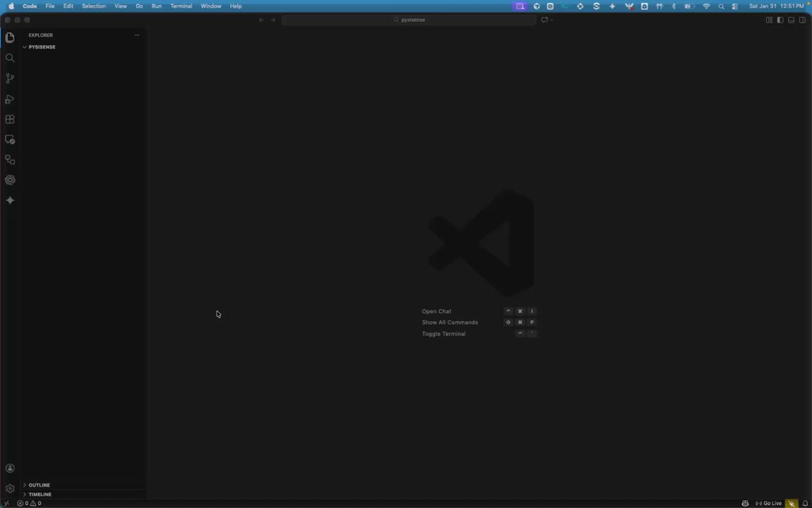Screen dimensions: 812x508
Task: Open macOS Control Center icon
Action: [x=735, y=6]
